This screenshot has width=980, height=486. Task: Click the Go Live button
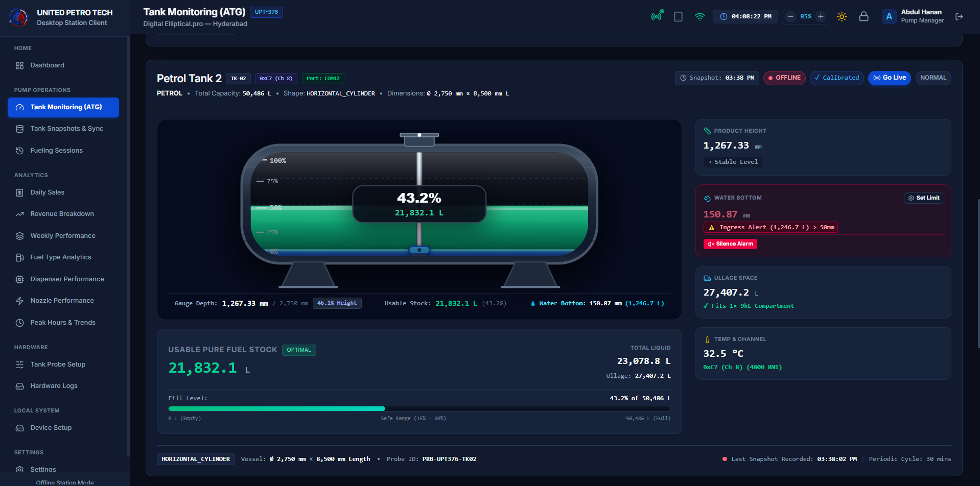(889, 78)
